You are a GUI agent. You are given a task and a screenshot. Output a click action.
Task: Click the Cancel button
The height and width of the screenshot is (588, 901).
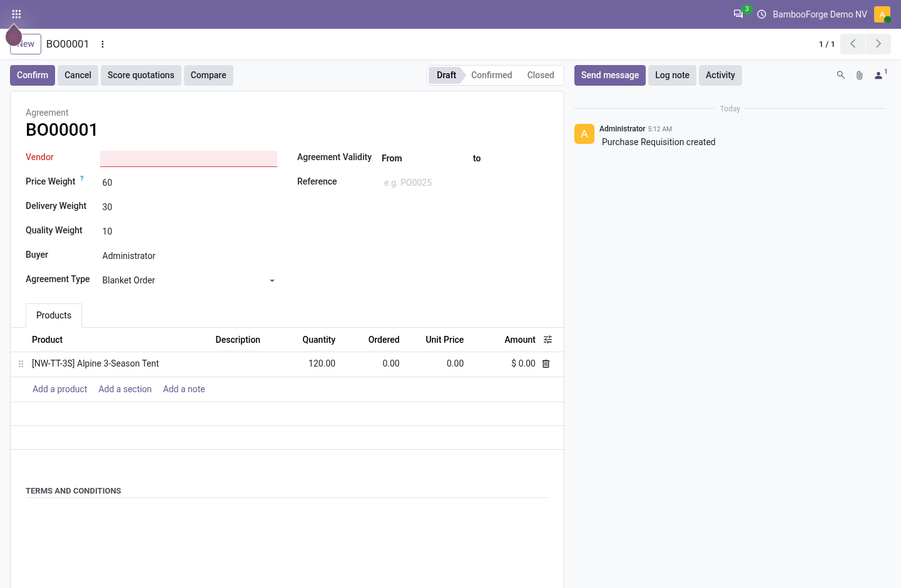(78, 75)
